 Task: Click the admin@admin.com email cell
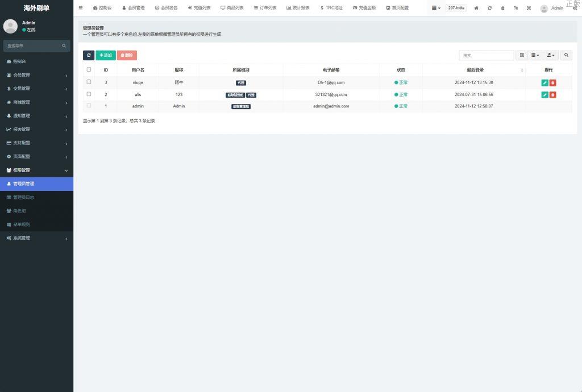331,106
